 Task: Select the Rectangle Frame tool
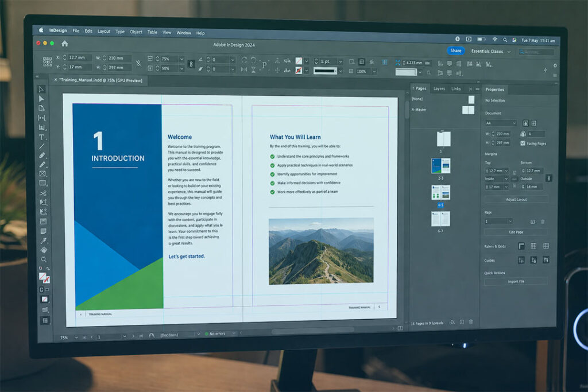click(42, 174)
